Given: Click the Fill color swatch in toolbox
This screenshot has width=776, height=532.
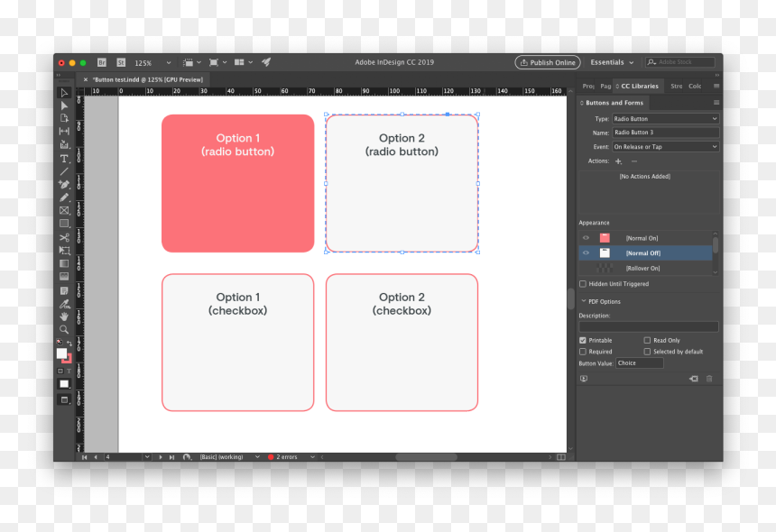Looking at the screenshot, I should click(62, 353).
